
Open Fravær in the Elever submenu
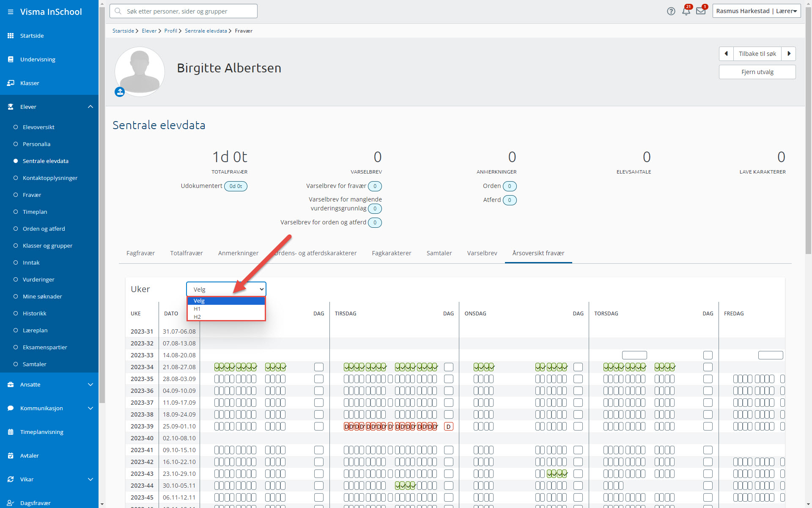32,195
